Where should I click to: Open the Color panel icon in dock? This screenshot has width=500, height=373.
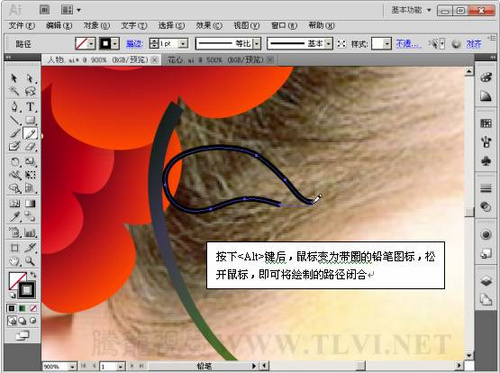click(x=486, y=77)
